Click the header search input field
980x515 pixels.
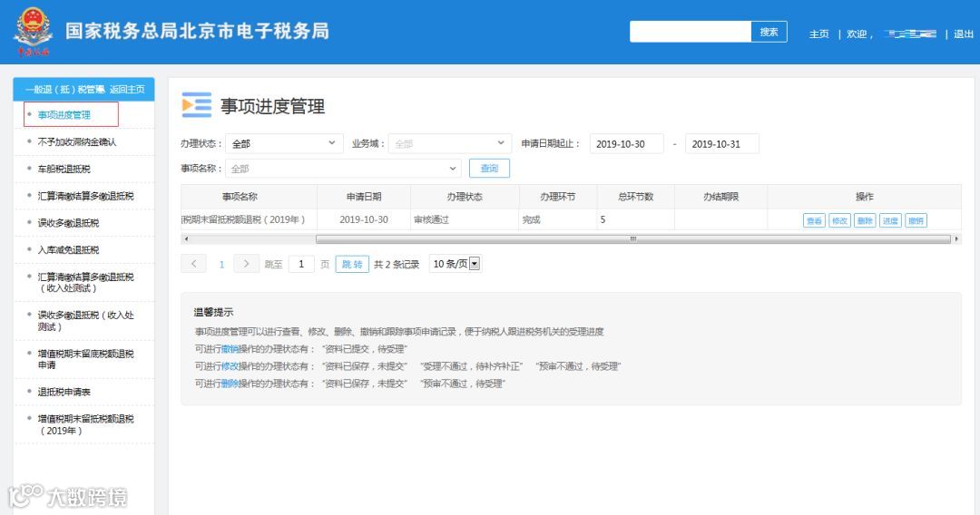pos(690,32)
